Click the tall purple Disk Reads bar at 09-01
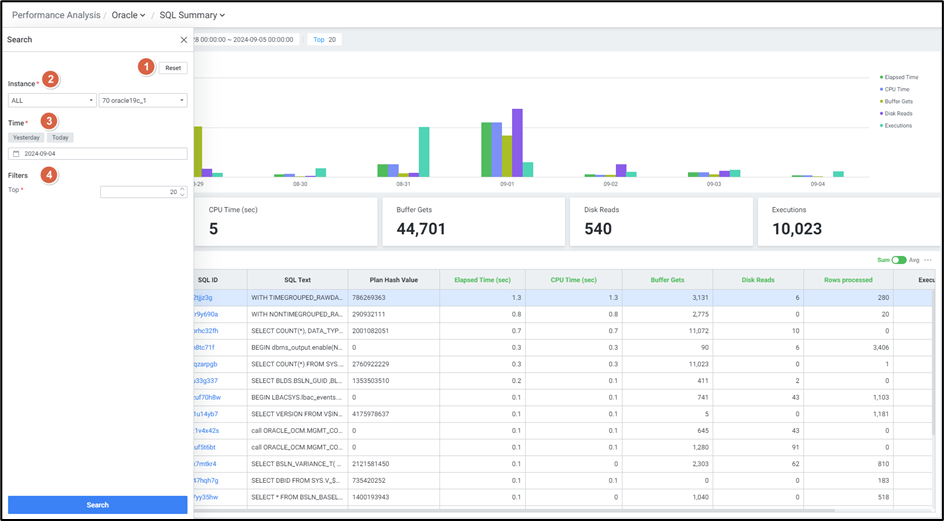Viewport: 944px width, 521px height. 517,143
